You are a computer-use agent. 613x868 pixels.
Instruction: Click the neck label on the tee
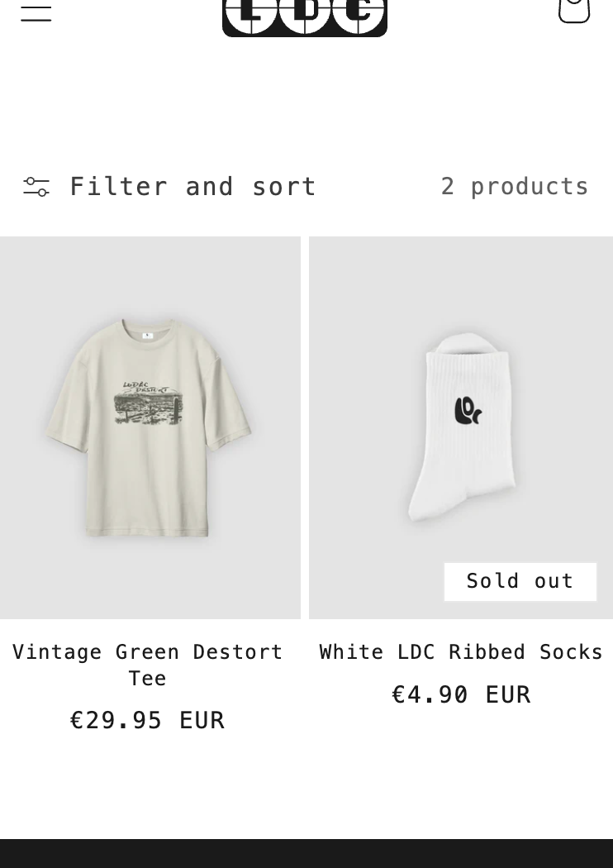(x=147, y=336)
